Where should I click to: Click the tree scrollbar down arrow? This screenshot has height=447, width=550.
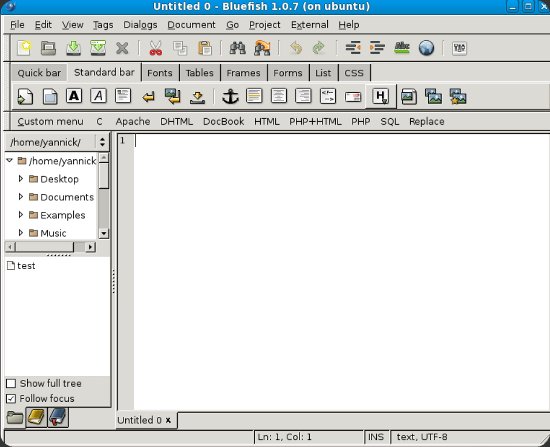[x=104, y=233]
